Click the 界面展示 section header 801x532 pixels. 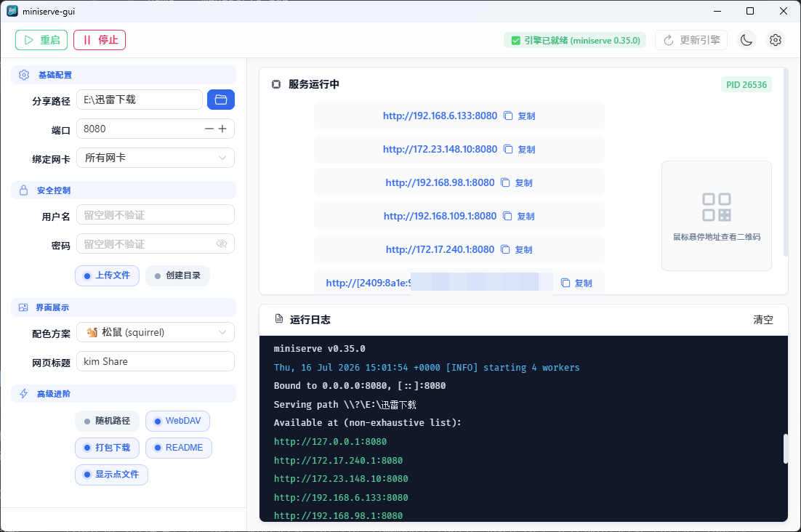124,307
